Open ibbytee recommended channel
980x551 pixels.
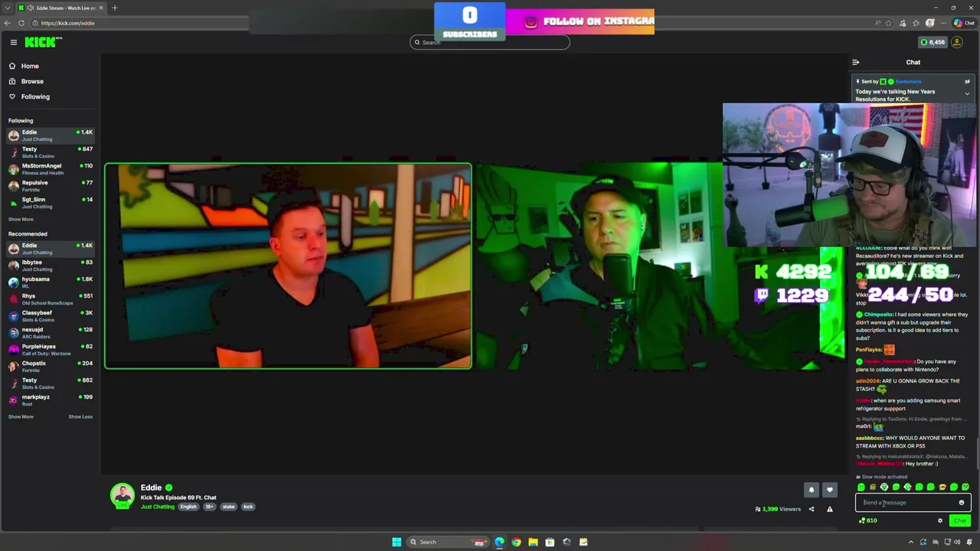pos(50,266)
